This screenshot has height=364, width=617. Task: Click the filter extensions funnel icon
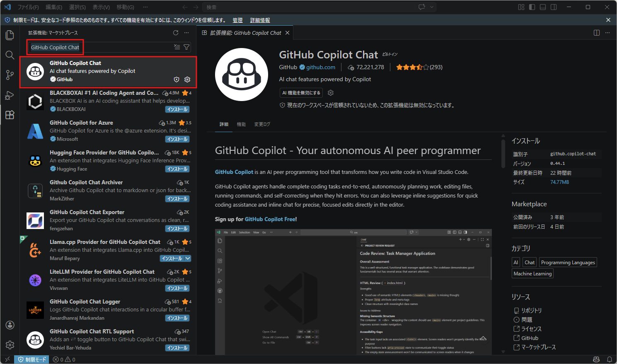186,47
